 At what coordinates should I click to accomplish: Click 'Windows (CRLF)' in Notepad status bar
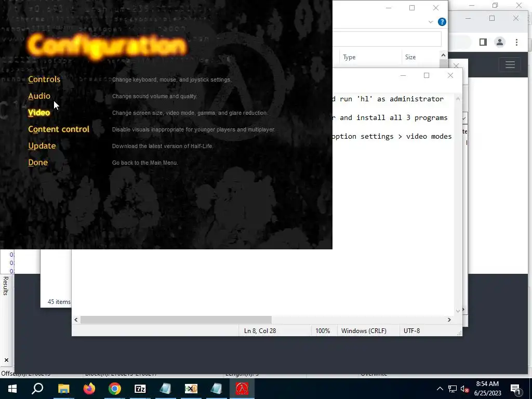click(364, 331)
